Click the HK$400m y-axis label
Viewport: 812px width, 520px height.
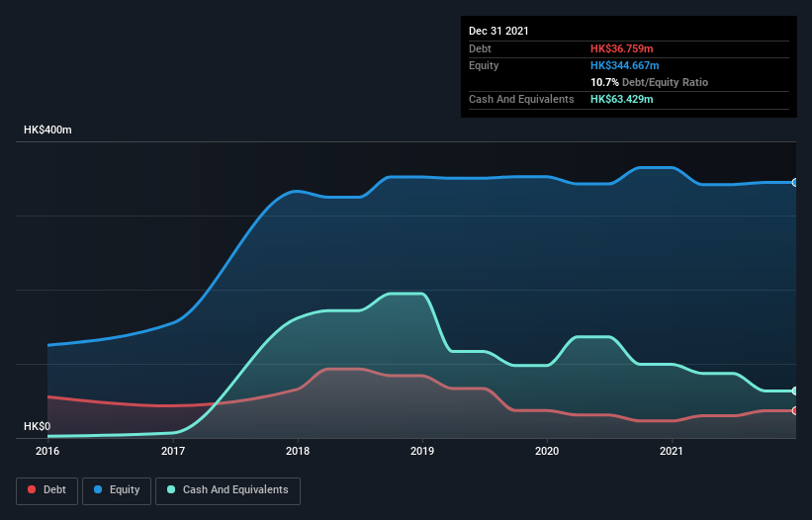coord(47,130)
